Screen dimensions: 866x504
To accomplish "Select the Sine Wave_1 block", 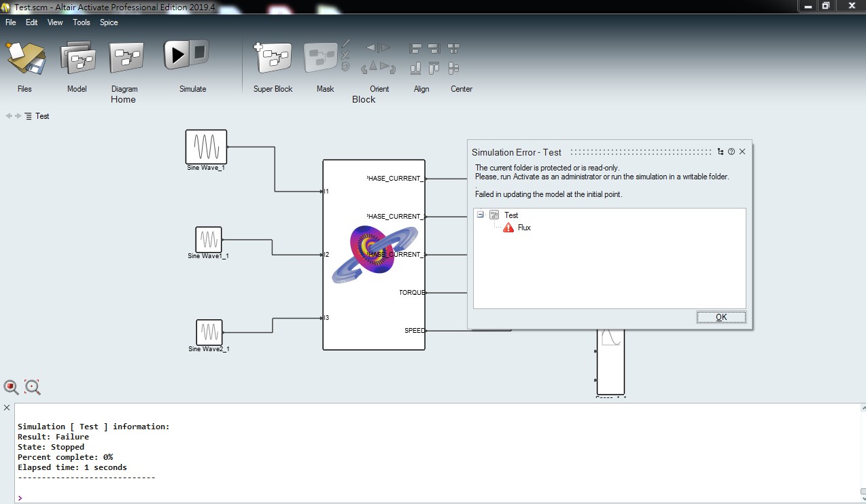I will [x=206, y=147].
